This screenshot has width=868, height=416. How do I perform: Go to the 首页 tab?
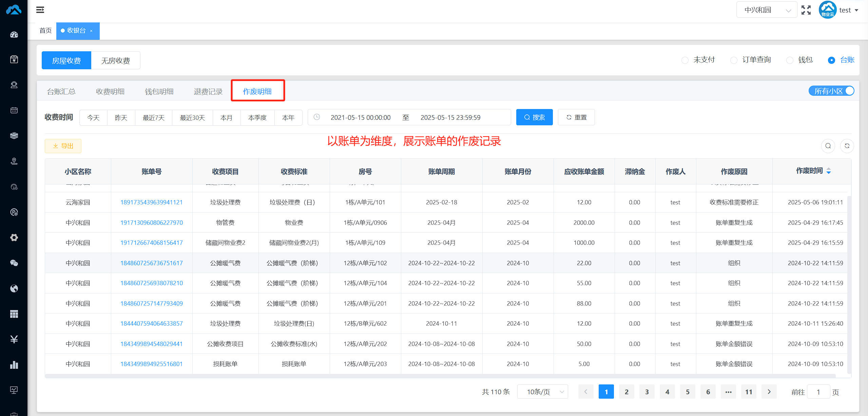(x=45, y=31)
